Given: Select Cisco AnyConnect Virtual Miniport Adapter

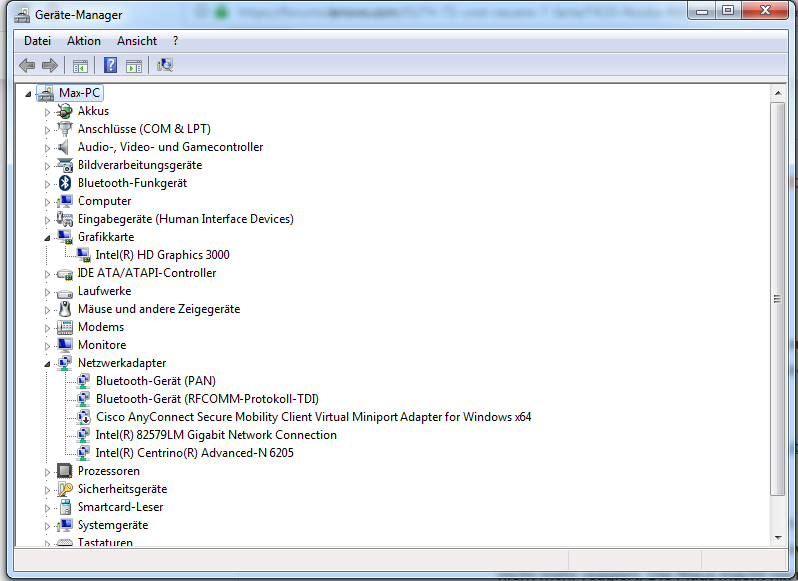Looking at the screenshot, I should point(314,417).
